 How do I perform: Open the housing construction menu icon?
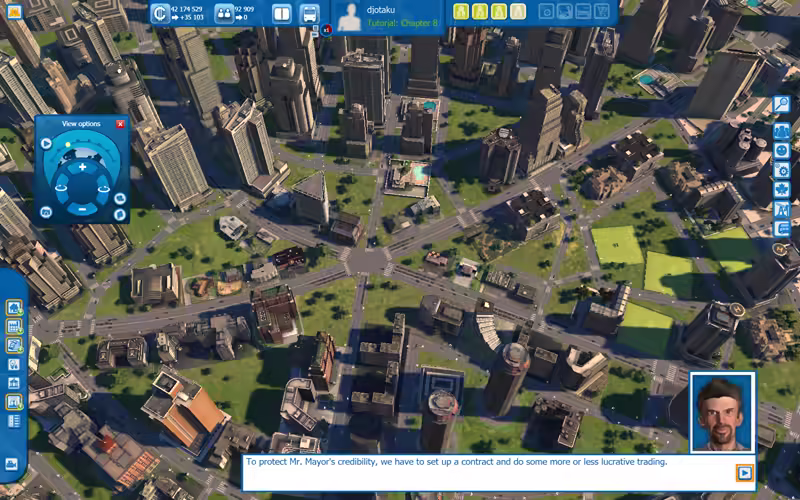[x=14, y=308]
